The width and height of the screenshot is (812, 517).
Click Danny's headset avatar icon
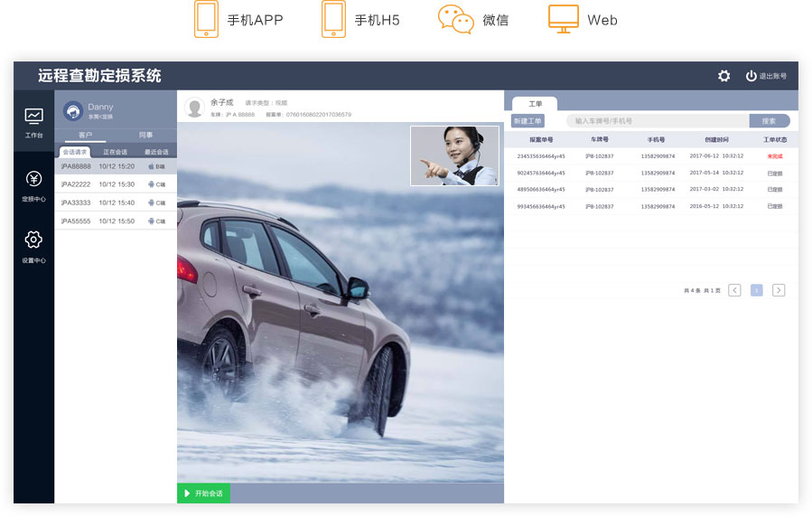click(72, 111)
